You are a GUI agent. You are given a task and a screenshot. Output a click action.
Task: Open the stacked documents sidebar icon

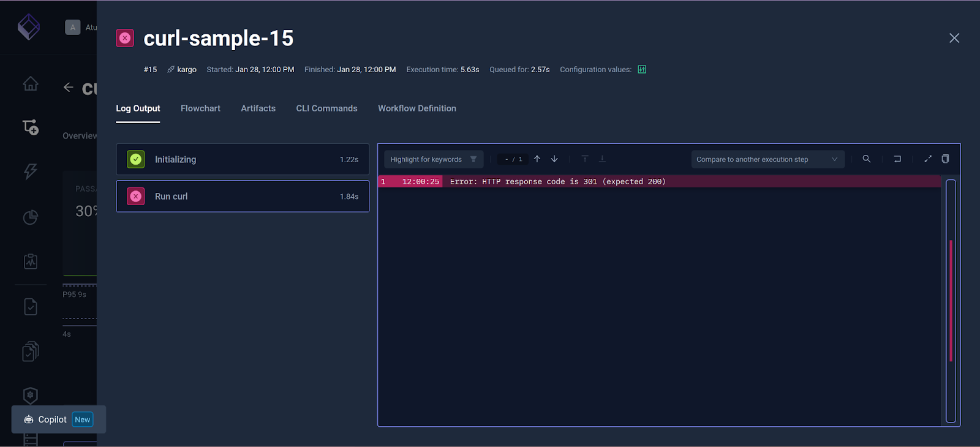point(30,351)
